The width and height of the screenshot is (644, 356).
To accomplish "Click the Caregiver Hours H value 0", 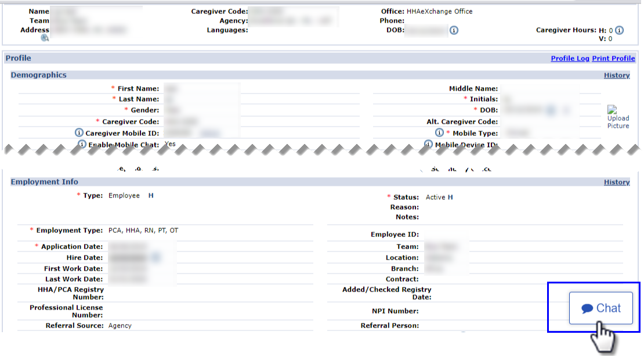I will (611, 30).
